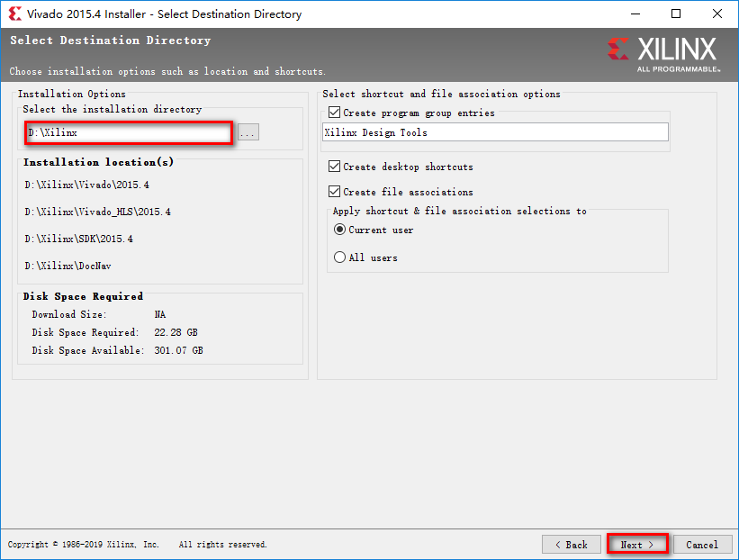This screenshot has width=739, height=560.
Task: Click the installation directory field D:\Xilinx
Action: pos(128,132)
